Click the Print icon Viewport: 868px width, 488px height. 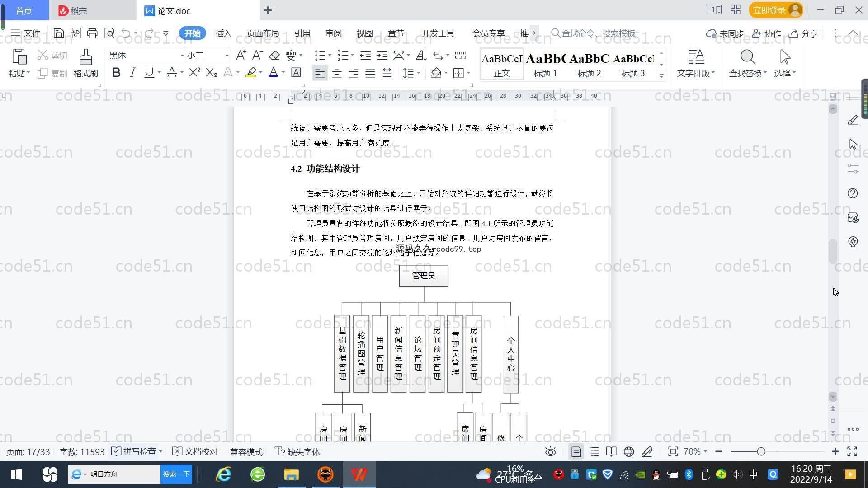click(92, 33)
